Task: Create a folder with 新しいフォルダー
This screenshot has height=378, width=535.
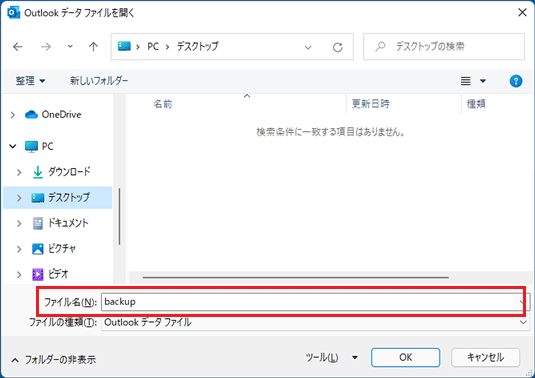Action: pyautogui.click(x=99, y=81)
